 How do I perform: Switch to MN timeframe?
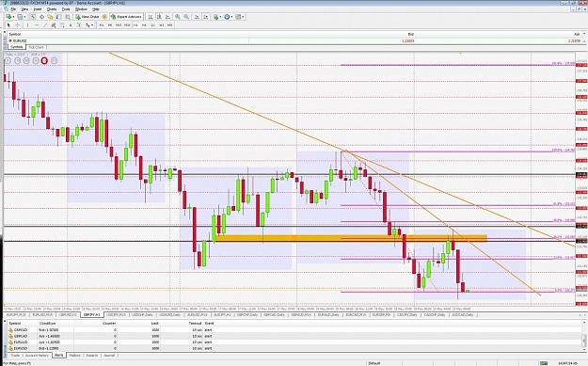tap(170, 25)
